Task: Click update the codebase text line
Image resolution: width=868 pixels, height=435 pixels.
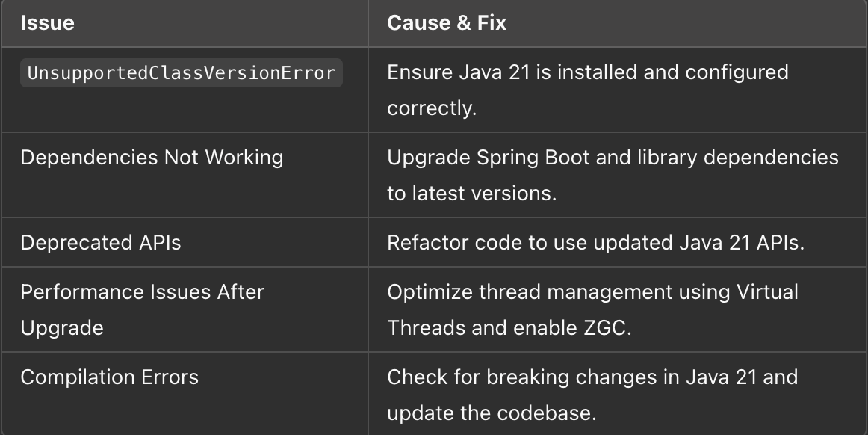Action: (492, 413)
